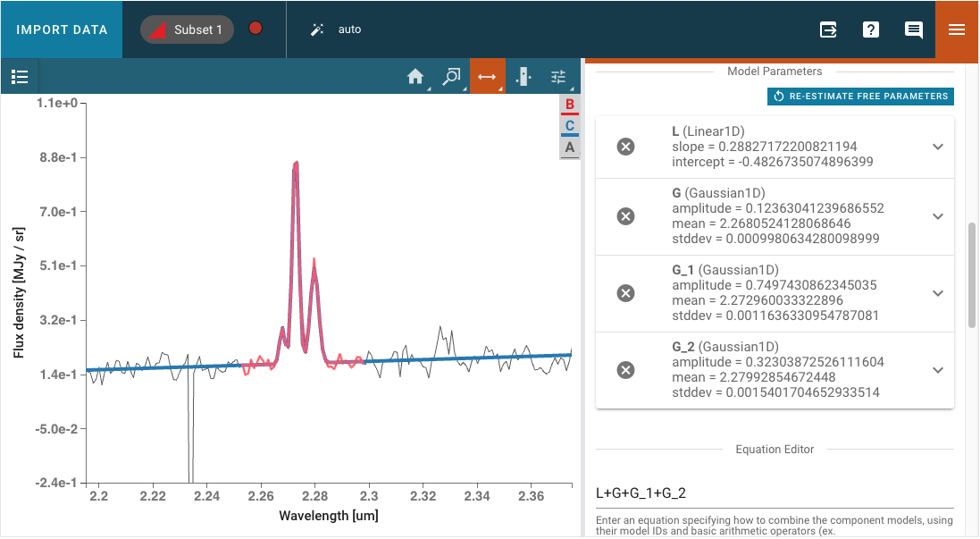Screen dimensions: 980x539
Task: Open the help documentation icon
Action: (871, 29)
